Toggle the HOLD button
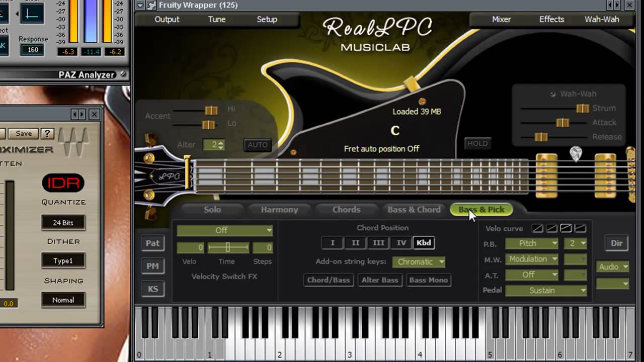 pos(477,143)
